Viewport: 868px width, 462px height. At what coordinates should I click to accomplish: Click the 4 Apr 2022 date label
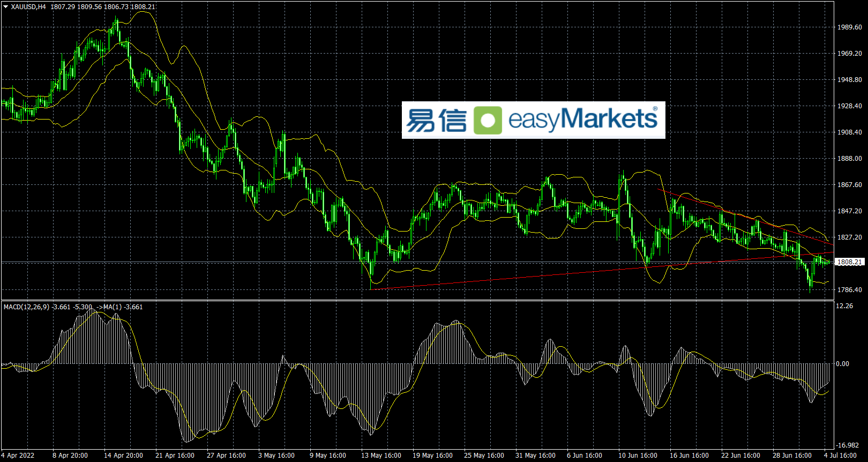(18, 456)
